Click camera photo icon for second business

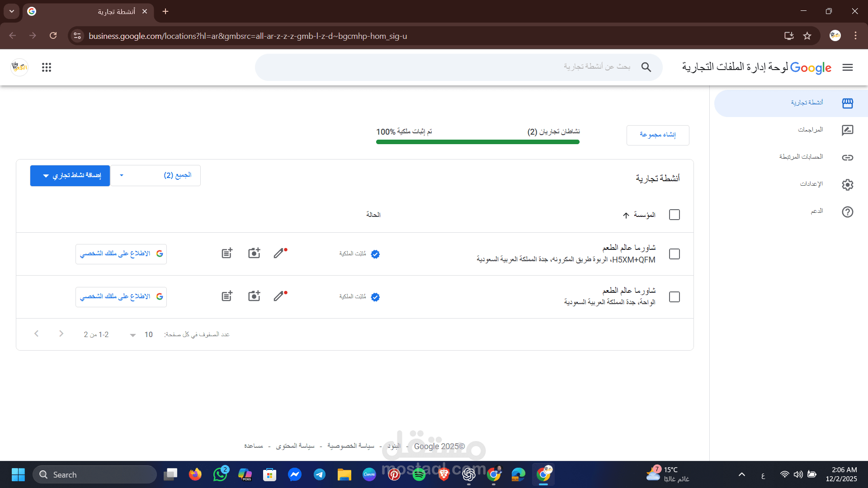coord(254,296)
